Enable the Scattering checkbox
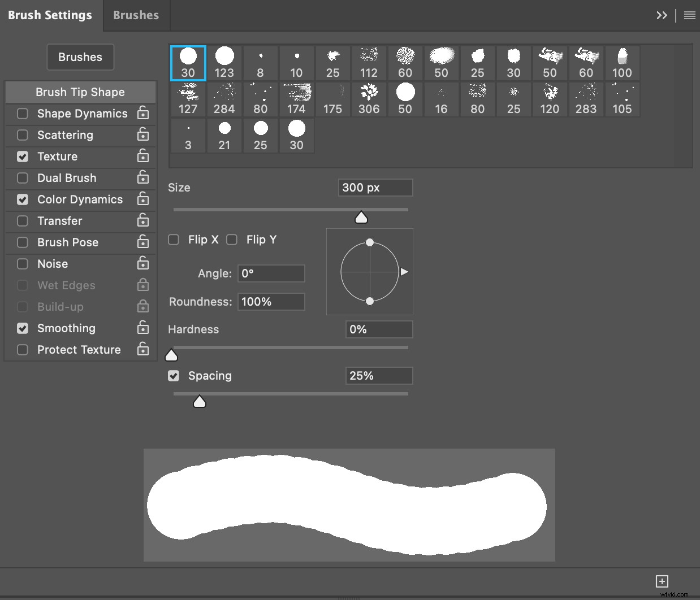 [x=23, y=135]
